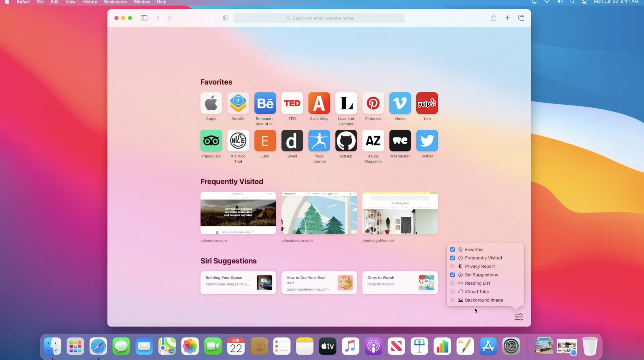Open Spotlight search in menu bar

(572, 2)
